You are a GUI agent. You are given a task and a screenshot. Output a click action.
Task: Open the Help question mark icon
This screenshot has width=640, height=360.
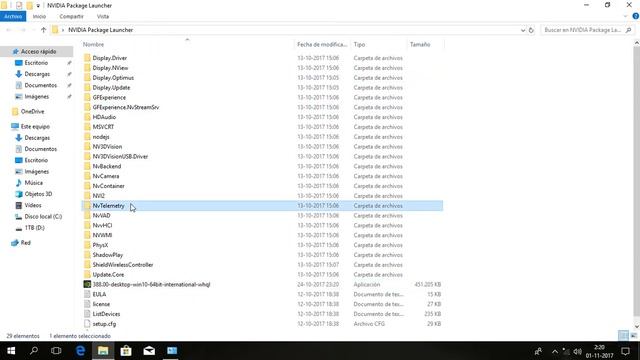[636, 16]
